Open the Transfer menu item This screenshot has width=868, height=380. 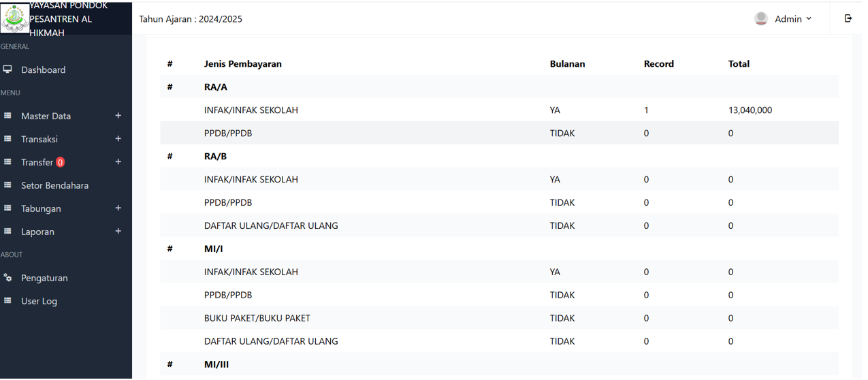37,162
